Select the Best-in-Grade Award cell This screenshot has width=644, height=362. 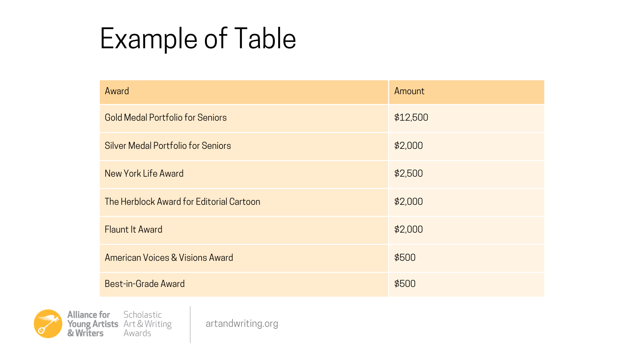(x=145, y=284)
